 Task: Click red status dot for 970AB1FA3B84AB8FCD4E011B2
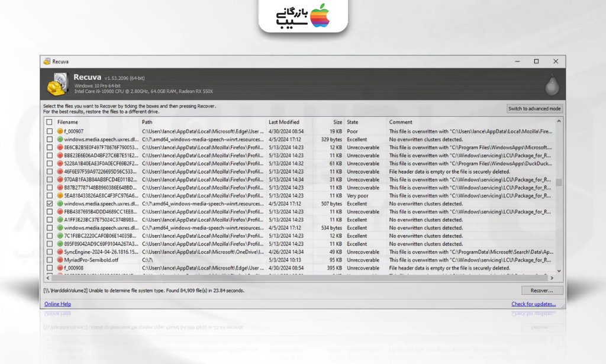(60, 180)
